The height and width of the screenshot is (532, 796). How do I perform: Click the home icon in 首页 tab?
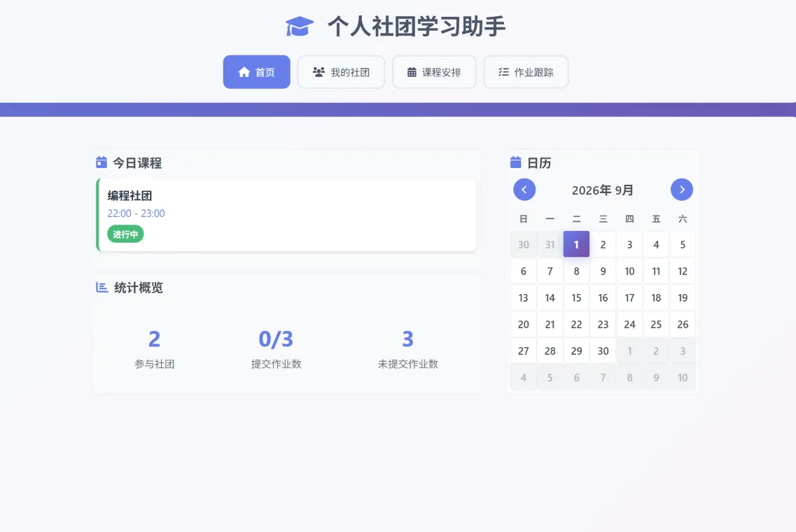point(244,72)
